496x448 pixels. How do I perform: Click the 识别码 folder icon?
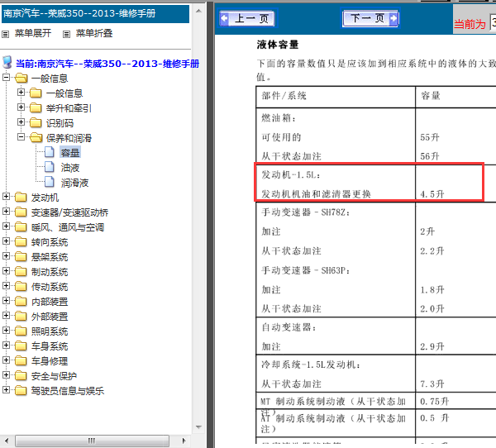coord(36,122)
